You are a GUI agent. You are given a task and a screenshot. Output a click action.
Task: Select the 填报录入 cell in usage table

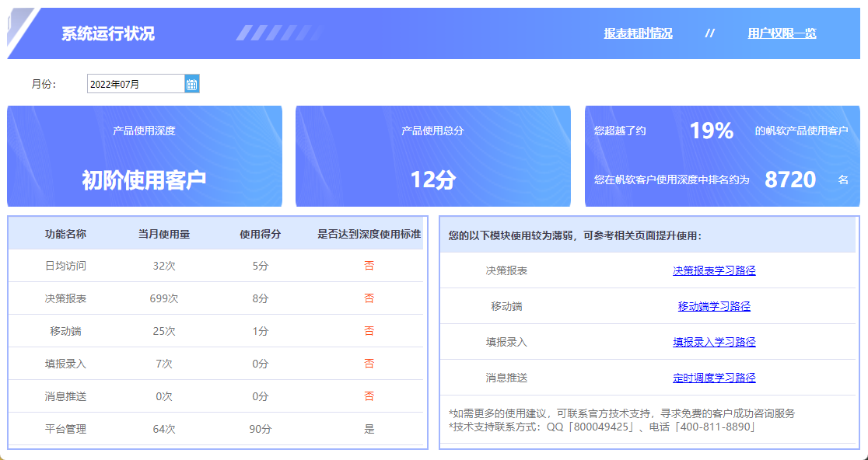pyautogui.click(x=65, y=364)
